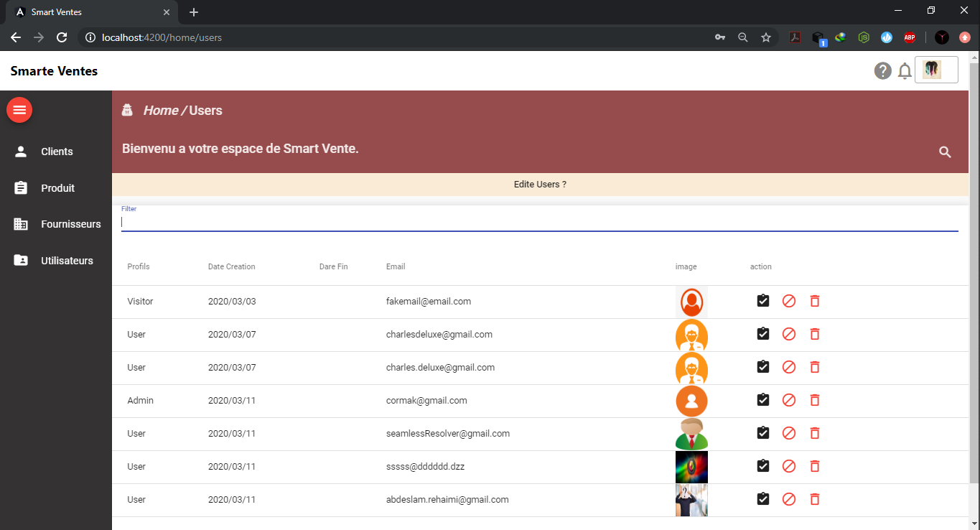Select the Admin profile cell

[x=141, y=401]
